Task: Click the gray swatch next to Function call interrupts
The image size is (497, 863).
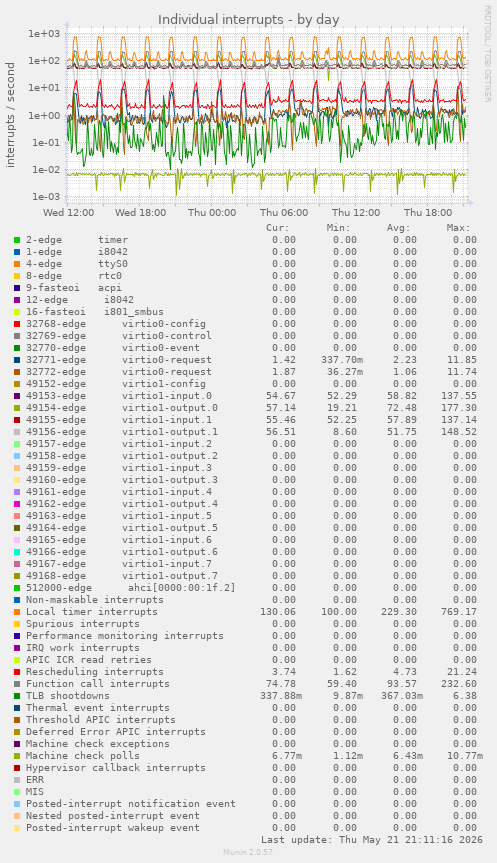Action: pos(17,684)
